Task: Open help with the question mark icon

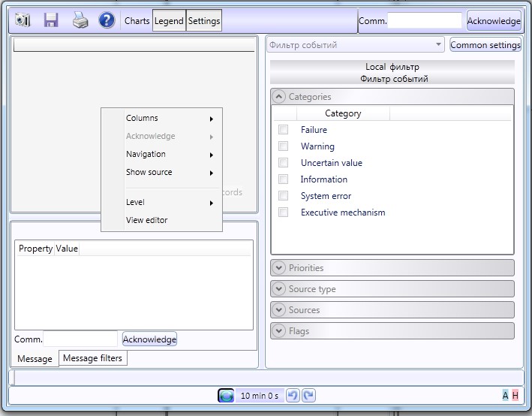Action: coord(107,20)
